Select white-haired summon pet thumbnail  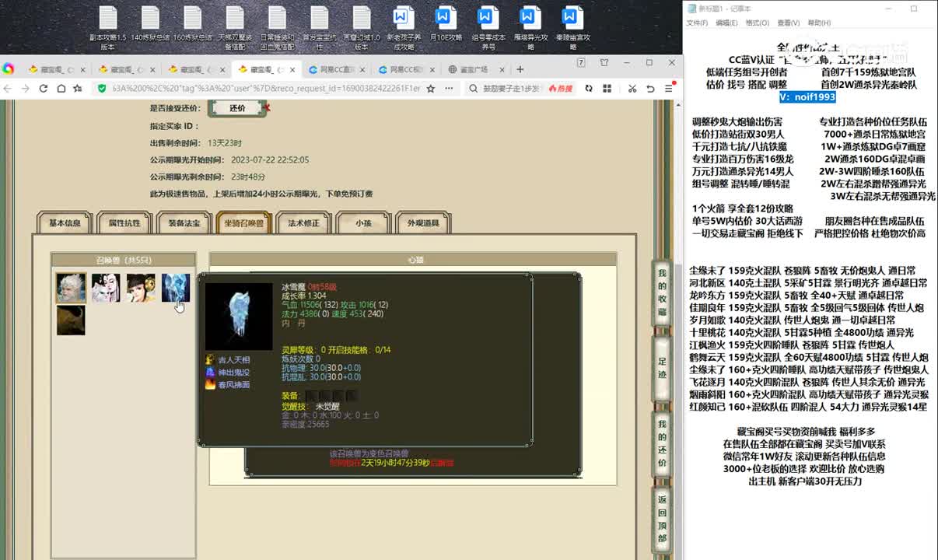[71, 288]
